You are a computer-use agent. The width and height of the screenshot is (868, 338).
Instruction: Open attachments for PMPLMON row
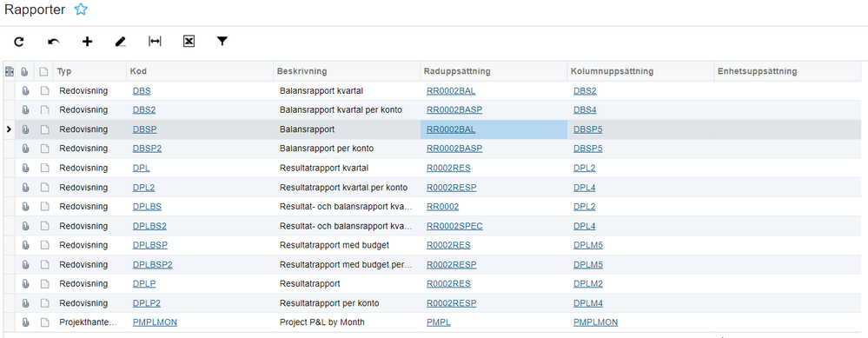(x=25, y=322)
